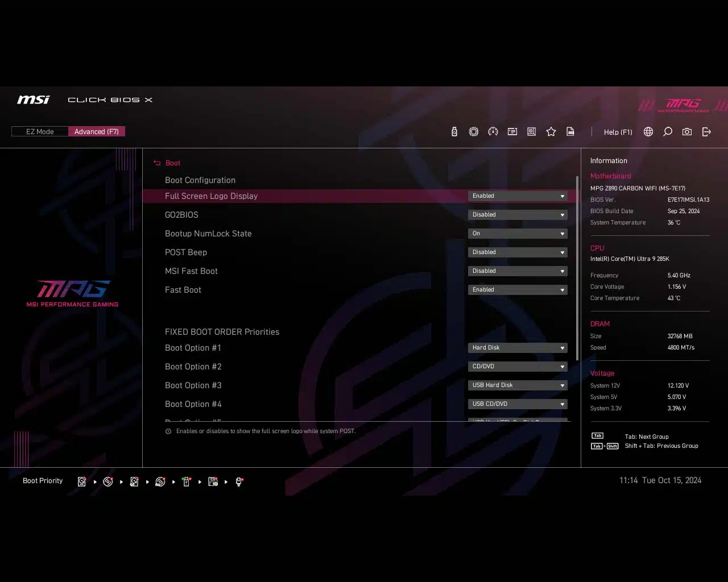
Task: Open the board settings icon after the speedometer
Action: [512, 132]
